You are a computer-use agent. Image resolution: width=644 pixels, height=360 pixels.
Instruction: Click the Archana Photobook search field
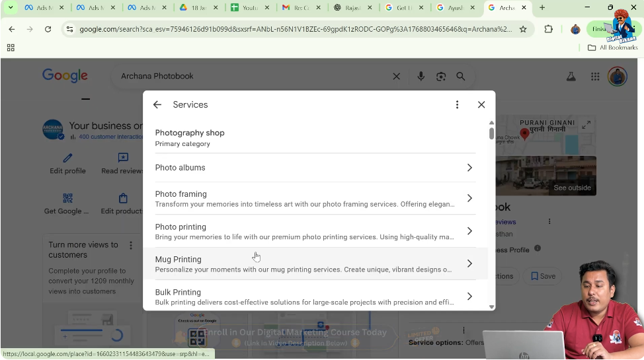[251, 77]
